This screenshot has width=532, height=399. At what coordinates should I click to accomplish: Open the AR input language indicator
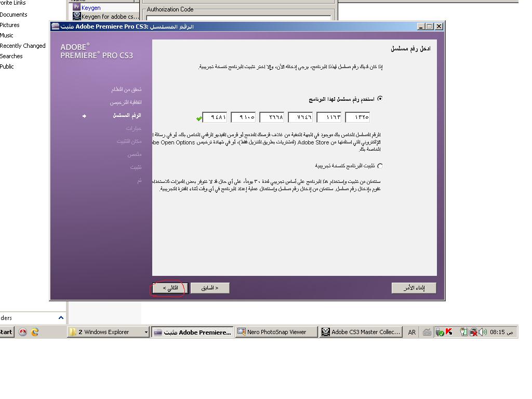[412, 332]
